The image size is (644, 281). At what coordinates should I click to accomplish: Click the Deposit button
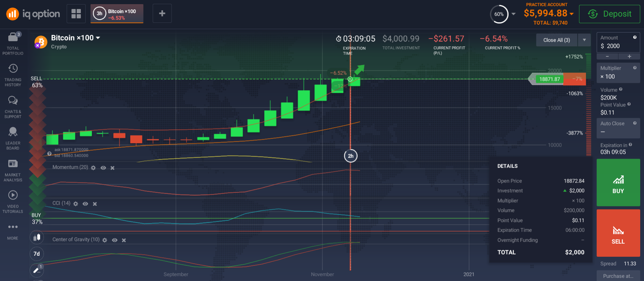click(609, 14)
